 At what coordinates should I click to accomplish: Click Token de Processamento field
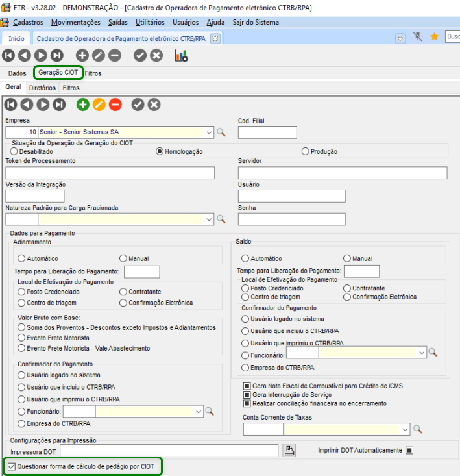[110, 173]
